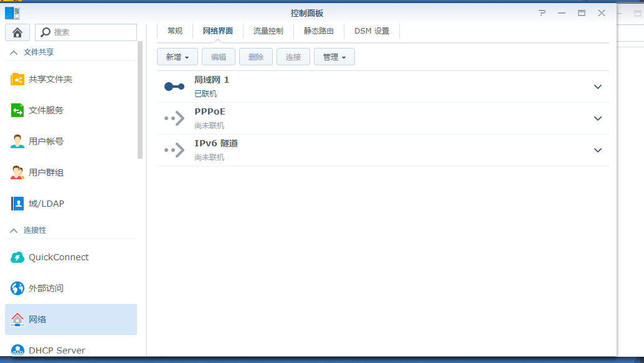Select the QuickConnect lightning icon
The height and width of the screenshot is (363, 644).
pos(17,257)
